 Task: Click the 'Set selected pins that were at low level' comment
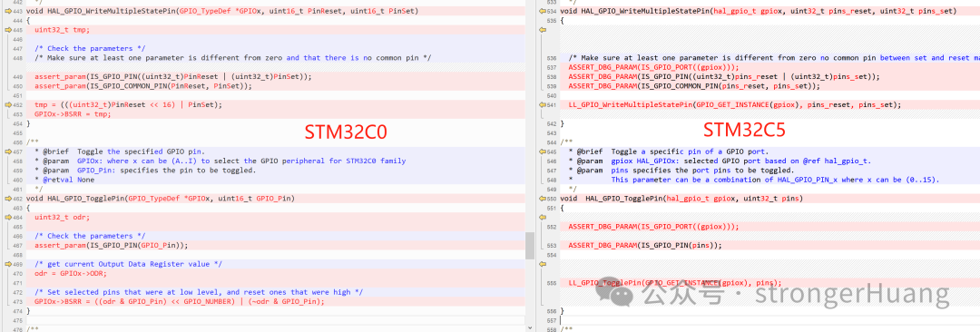click(x=199, y=292)
